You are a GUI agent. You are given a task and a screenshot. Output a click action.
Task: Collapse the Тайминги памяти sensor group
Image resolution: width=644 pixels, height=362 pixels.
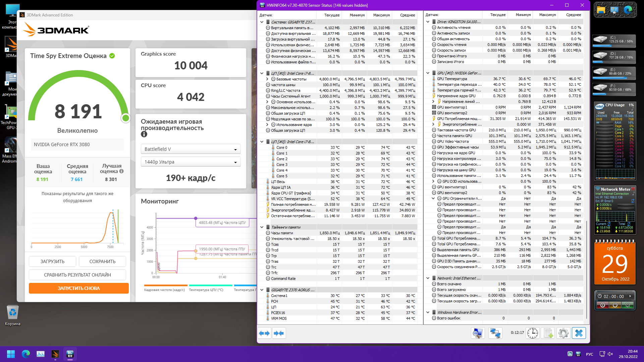coord(262,227)
